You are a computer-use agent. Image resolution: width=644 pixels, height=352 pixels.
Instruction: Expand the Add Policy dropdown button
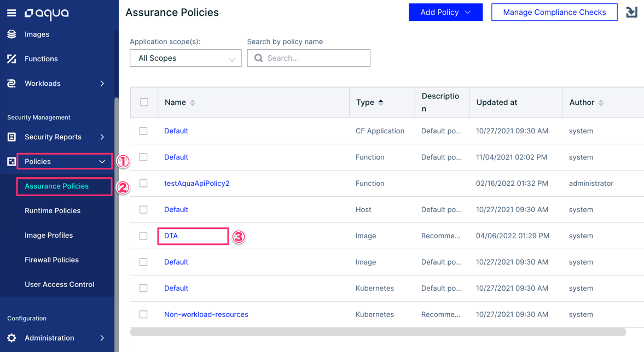(445, 12)
